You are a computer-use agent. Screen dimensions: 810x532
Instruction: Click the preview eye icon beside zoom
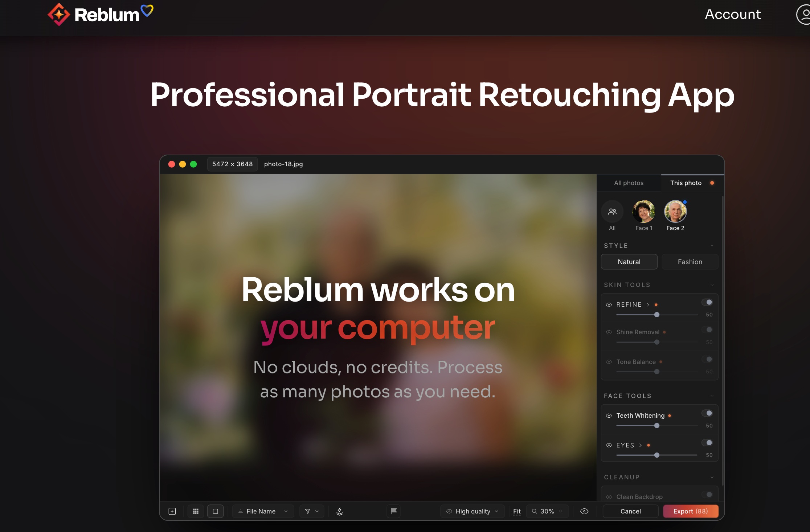click(584, 511)
